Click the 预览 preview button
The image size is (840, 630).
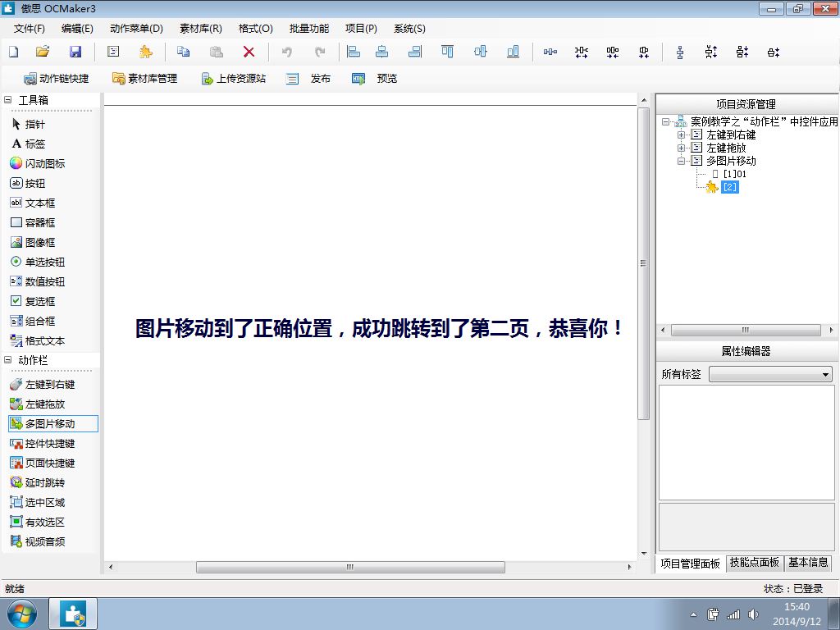pyautogui.click(x=374, y=78)
